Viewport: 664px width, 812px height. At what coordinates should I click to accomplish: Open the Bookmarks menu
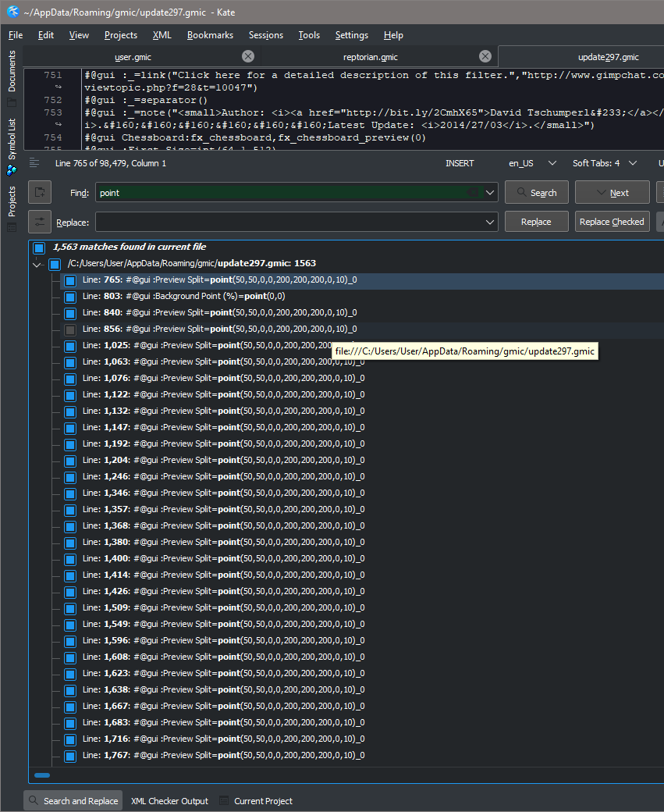point(210,35)
